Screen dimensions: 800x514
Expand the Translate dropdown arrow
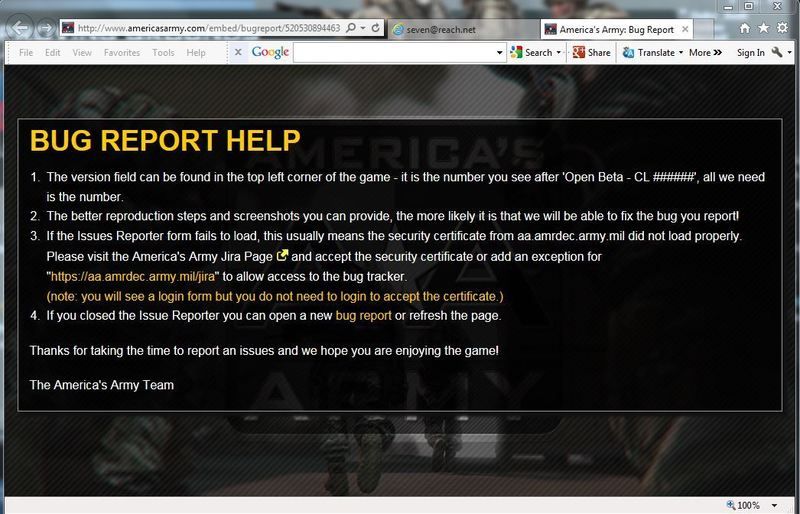[x=681, y=53]
